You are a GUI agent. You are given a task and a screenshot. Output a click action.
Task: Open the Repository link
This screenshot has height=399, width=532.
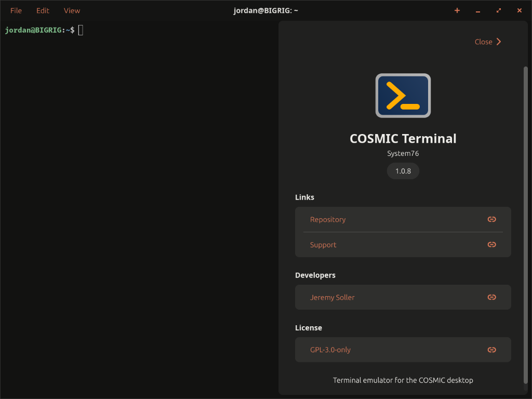click(x=403, y=220)
